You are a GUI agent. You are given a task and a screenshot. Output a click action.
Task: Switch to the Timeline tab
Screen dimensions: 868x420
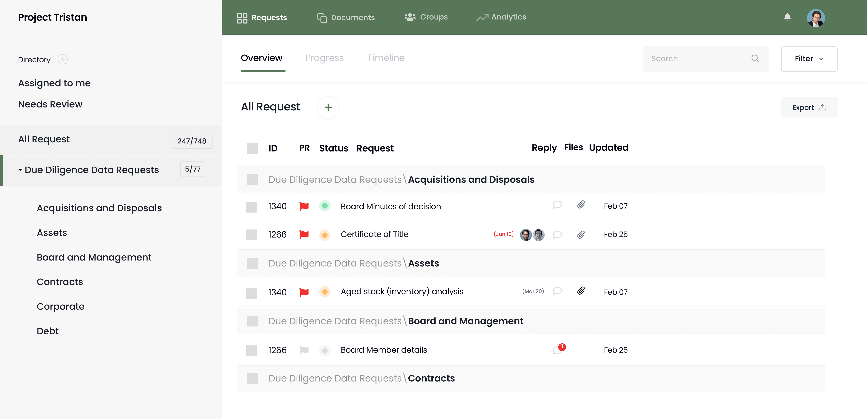click(386, 58)
